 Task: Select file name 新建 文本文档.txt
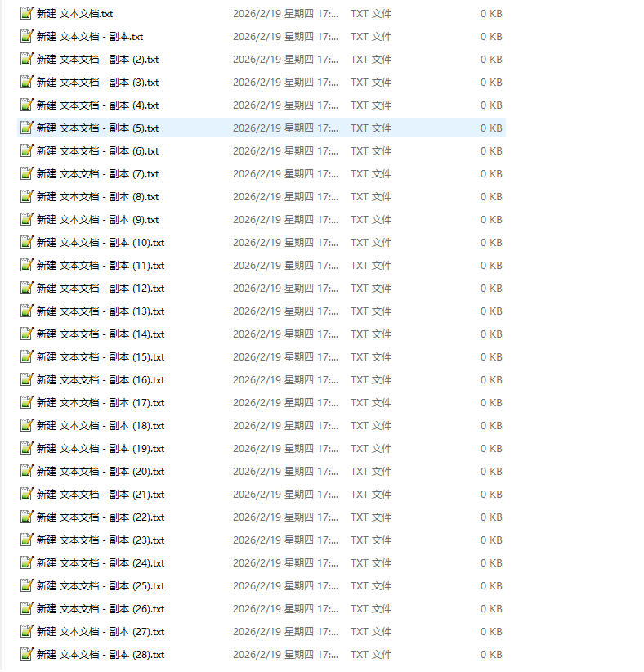click(74, 14)
